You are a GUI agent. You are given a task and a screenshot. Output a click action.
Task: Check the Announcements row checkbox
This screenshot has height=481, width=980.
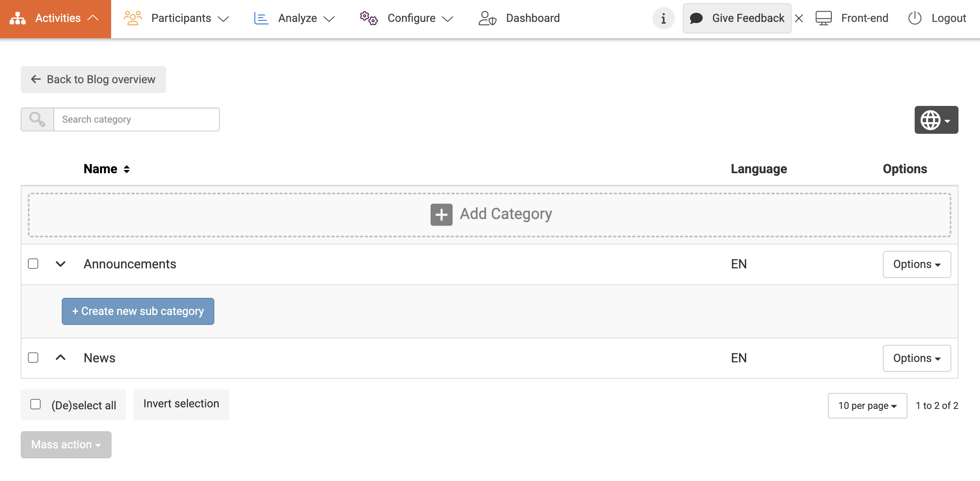(33, 264)
